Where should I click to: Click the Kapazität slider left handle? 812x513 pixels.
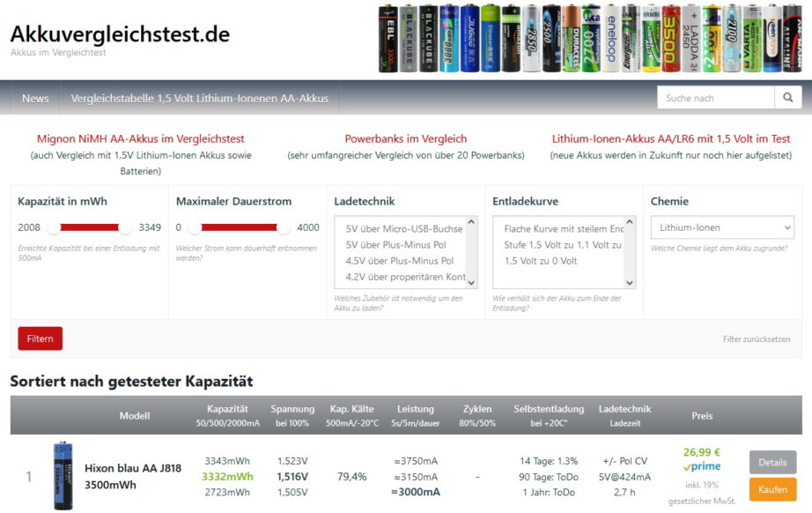point(55,227)
